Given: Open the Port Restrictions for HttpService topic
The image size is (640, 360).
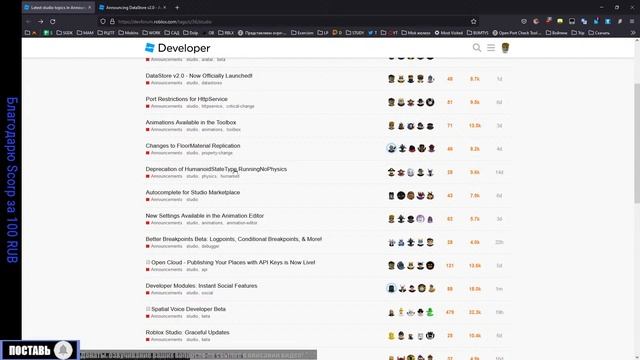Looking at the screenshot, I should 187,99.
